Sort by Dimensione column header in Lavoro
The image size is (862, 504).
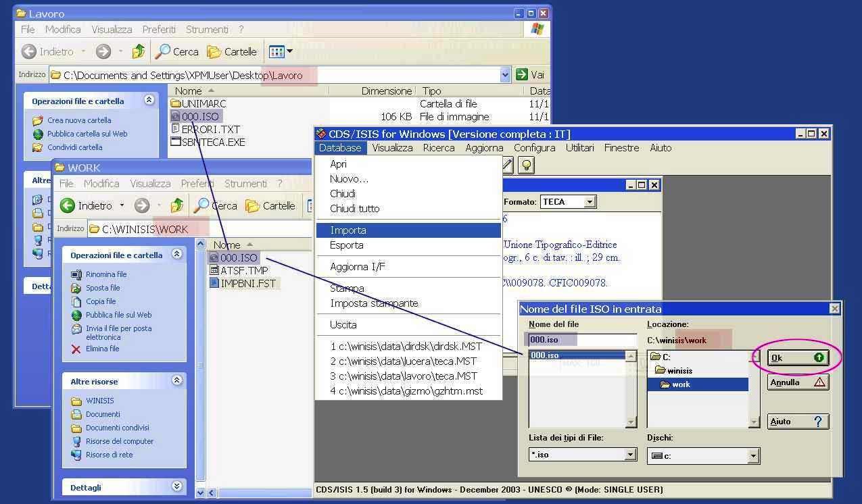pos(386,91)
